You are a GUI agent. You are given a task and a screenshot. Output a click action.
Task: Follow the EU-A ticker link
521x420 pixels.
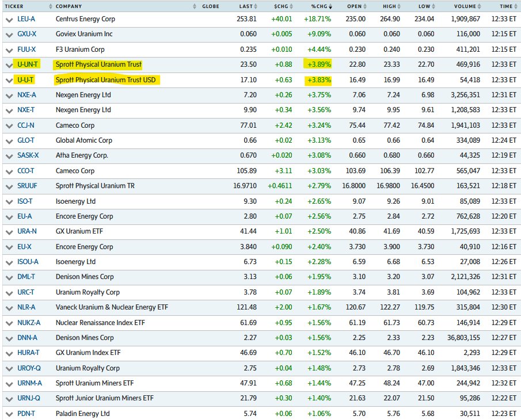point(25,216)
